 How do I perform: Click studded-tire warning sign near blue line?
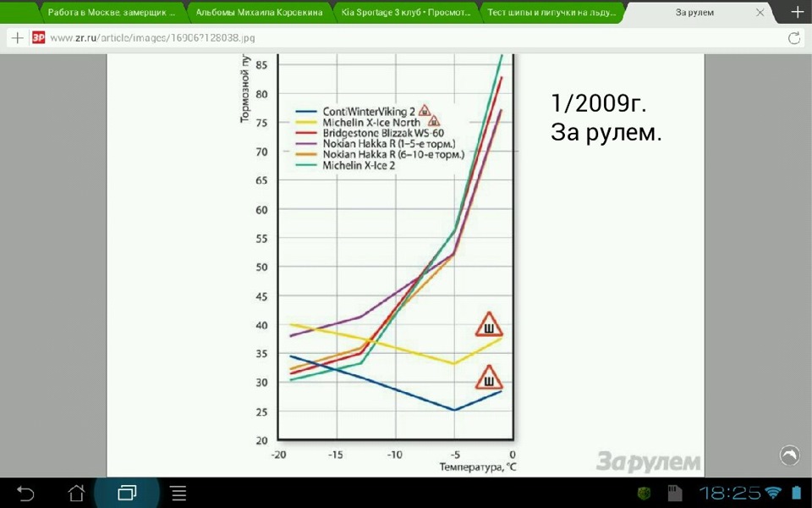489,378
